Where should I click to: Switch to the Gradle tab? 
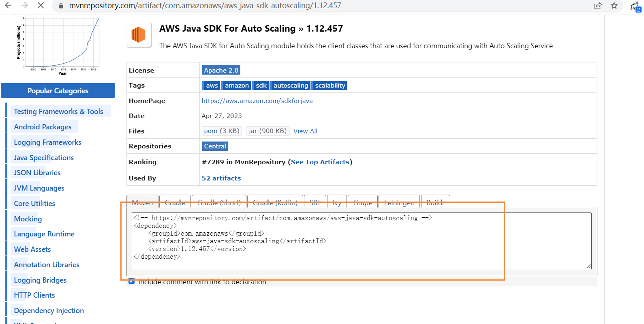coord(175,202)
